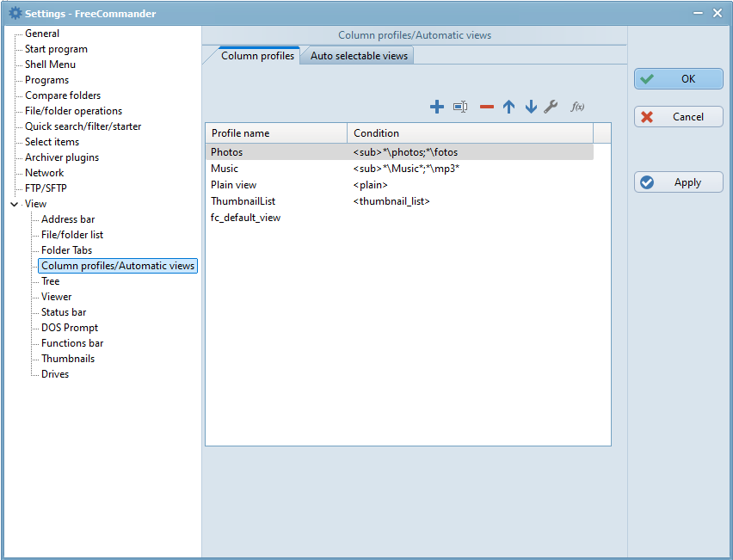Image resolution: width=733 pixels, height=560 pixels.
Task: Open Archiver plugins settings
Action: point(62,157)
